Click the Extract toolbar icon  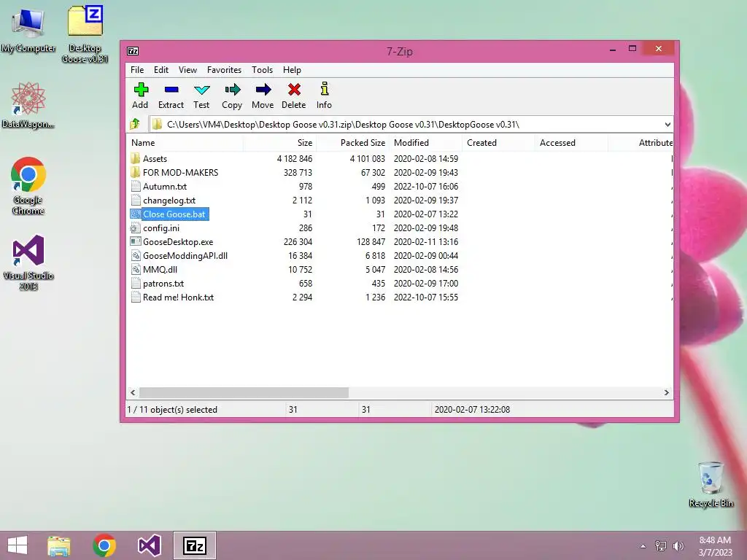pos(171,90)
